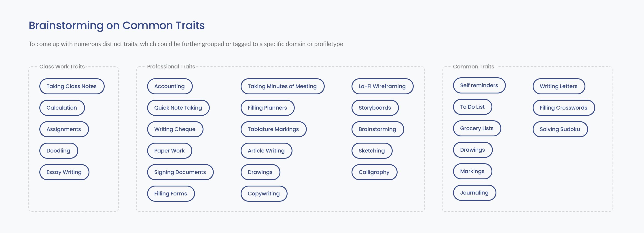Select the Filling Crosswords tag
644x233 pixels.
[x=564, y=108]
